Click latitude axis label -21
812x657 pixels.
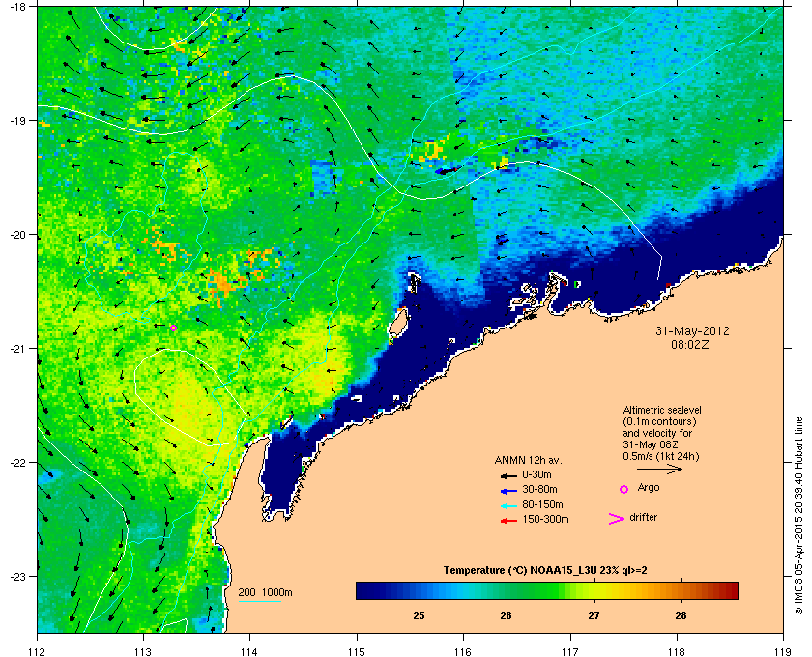17,349
